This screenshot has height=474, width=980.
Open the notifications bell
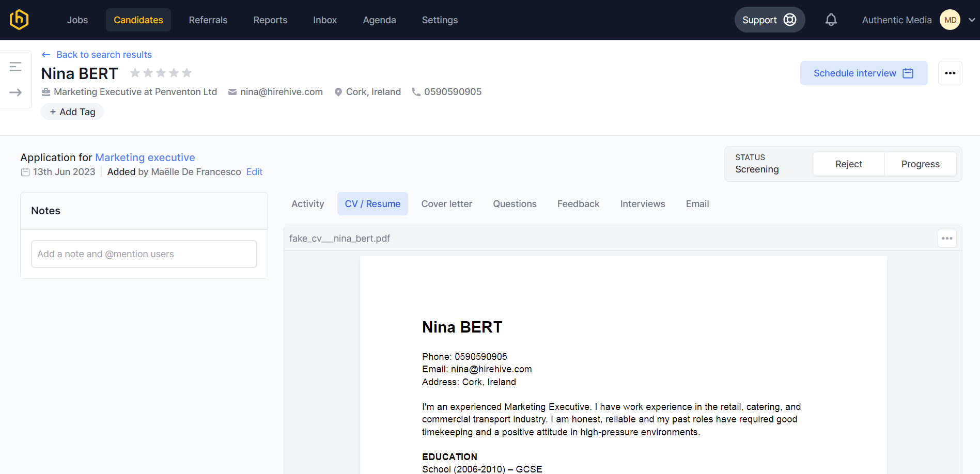point(831,20)
